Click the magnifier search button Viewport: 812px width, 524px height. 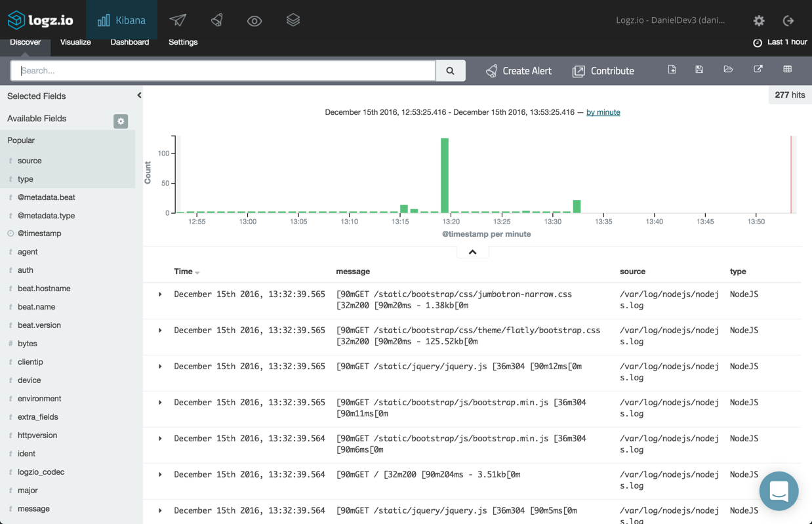pyautogui.click(x=450, y=71)
